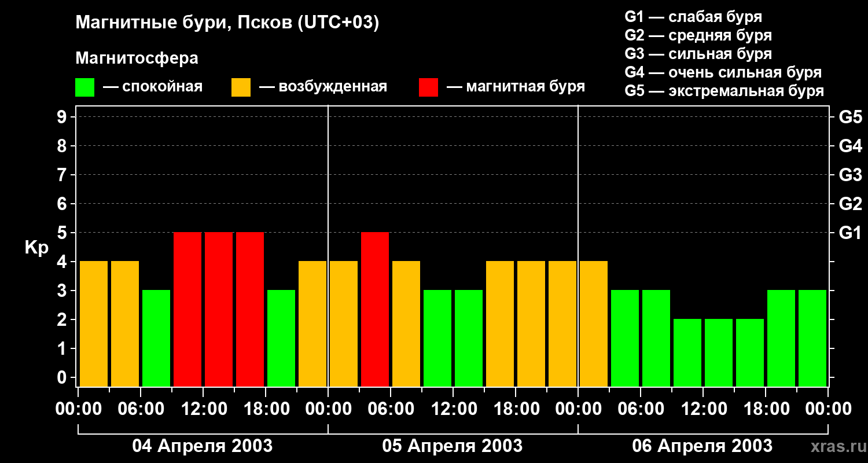Select the '06 Апреля 2003' date label

(x=702, y=446)
